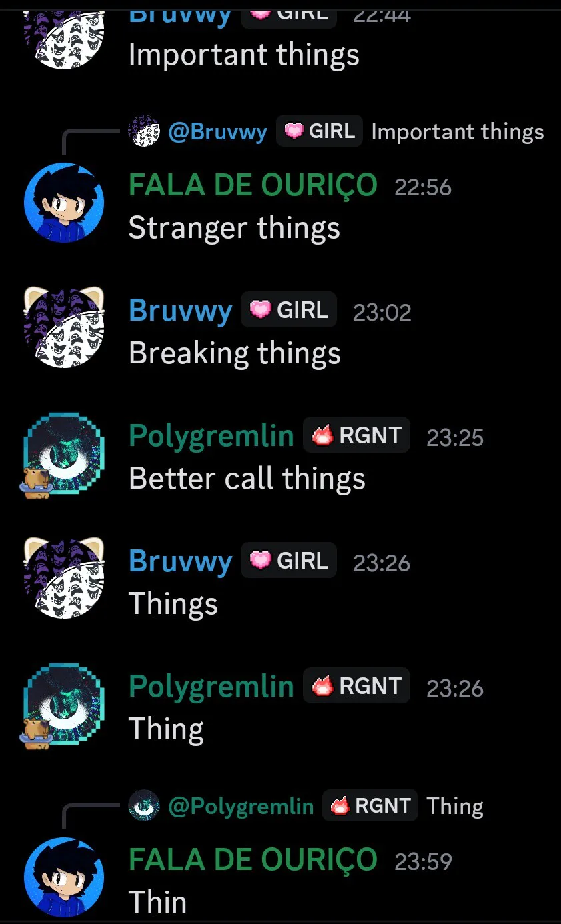Click the GIRL server tag at 23:26
This screenshot has height=924, width=561.
tap(289, 561)
